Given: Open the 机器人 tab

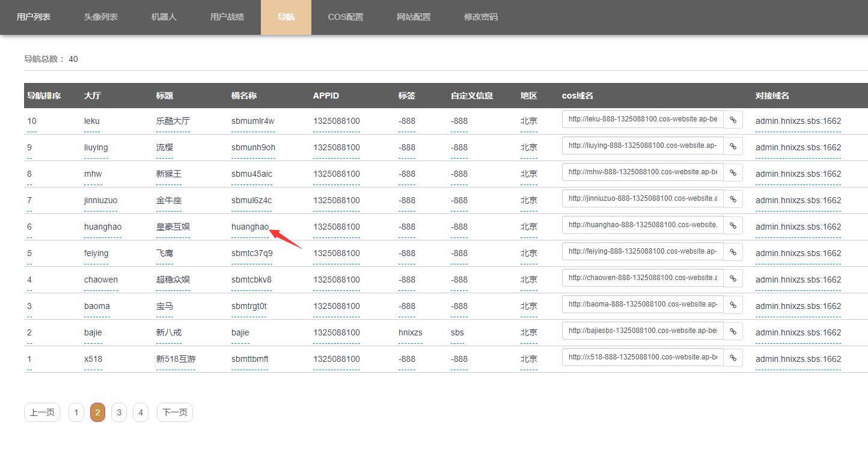Looking at the screenshot, I should tap(164, 17).
